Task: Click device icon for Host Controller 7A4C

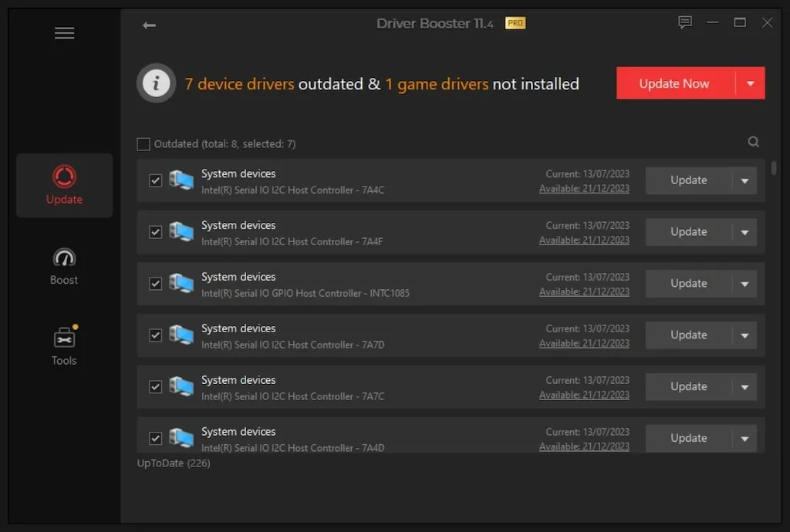Action: pos(181,180)
